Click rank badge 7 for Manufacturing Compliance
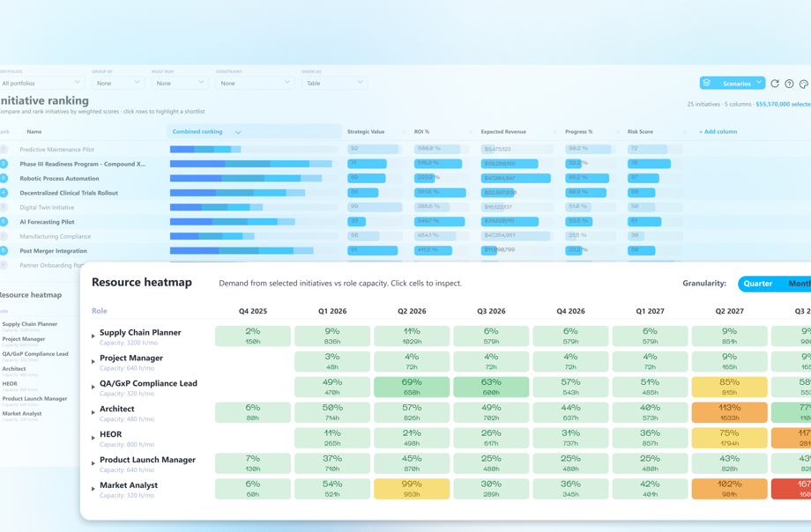811x532 pixels. point(4,236)
